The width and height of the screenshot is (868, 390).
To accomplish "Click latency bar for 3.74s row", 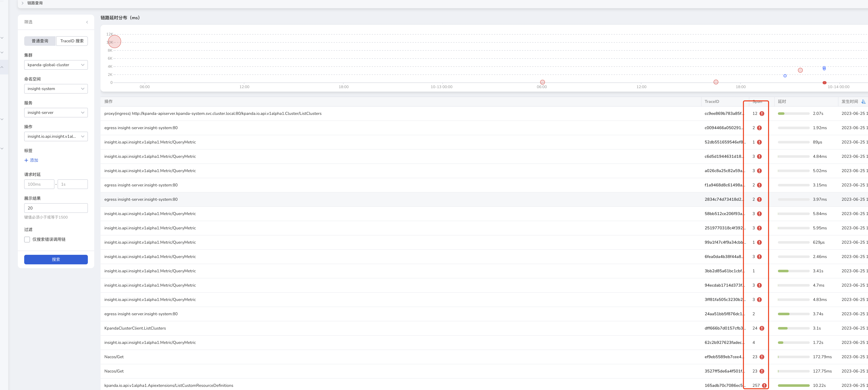I will tap(794, 314).
